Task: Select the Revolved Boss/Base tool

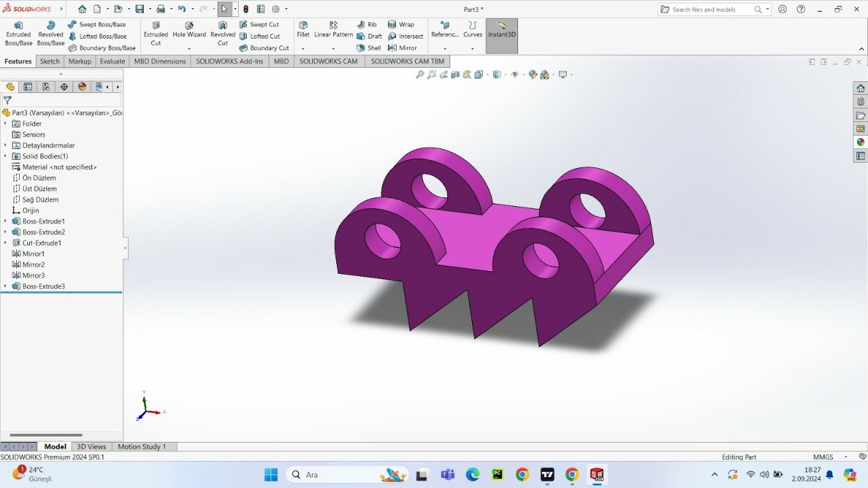Action: tap(51, 33)
